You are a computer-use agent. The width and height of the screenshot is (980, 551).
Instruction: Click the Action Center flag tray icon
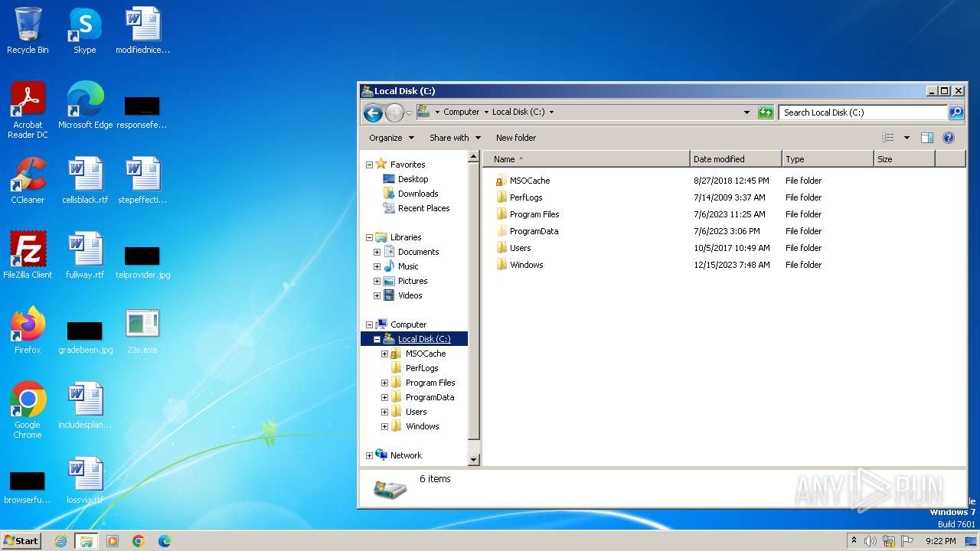coord(907,541)
